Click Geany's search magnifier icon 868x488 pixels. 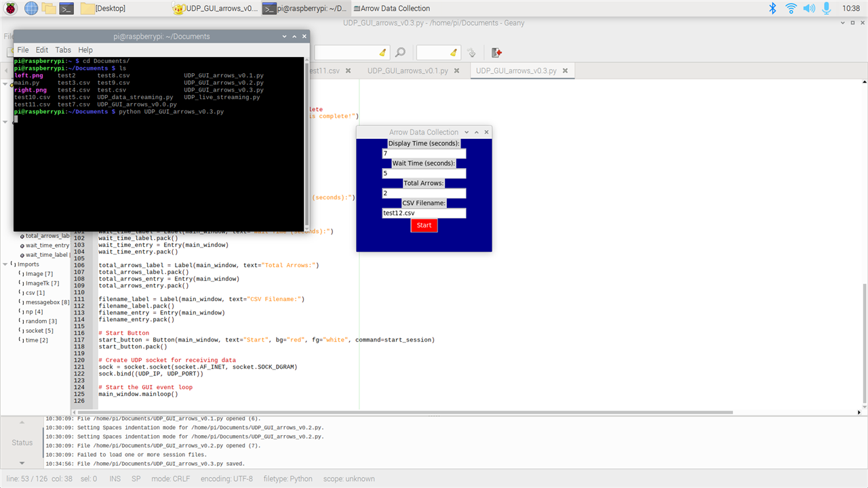401,52
